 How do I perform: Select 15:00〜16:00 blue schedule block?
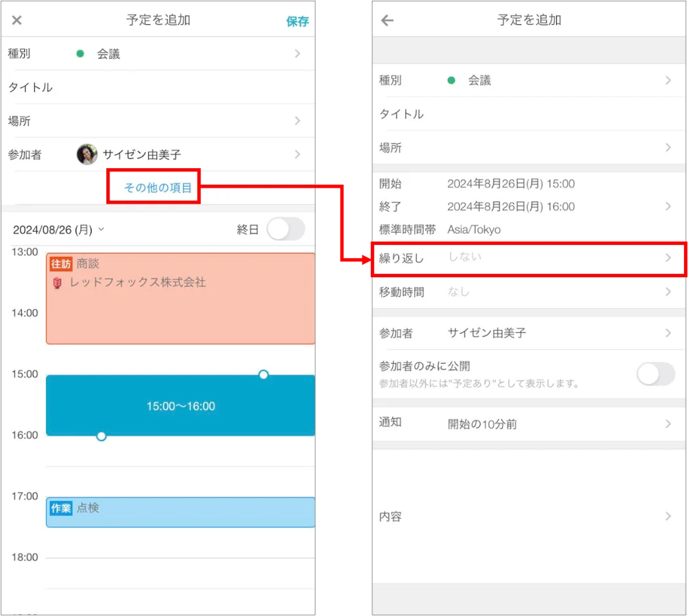(181, 406)
